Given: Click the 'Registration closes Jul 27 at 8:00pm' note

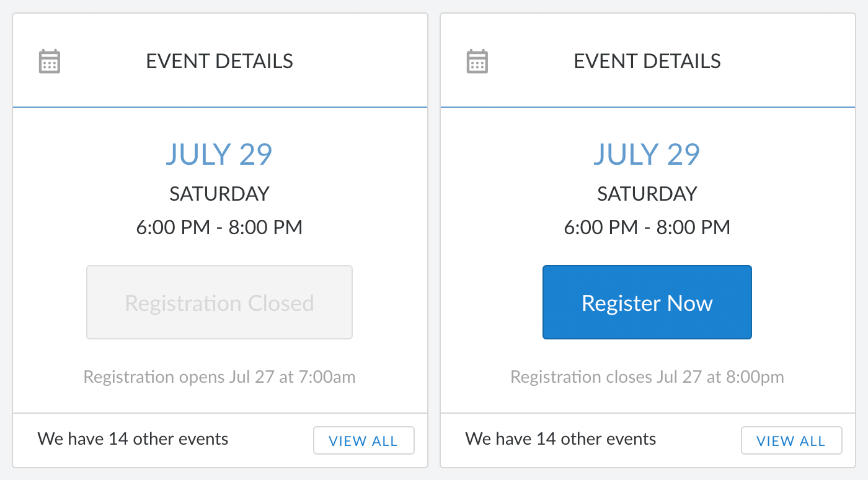Looking at the screenshot, I should [x=647, y=377].
